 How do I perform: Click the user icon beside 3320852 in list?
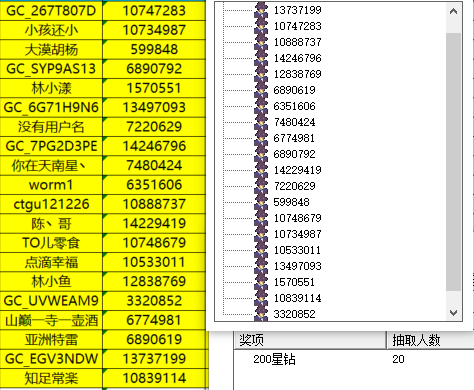261,313
